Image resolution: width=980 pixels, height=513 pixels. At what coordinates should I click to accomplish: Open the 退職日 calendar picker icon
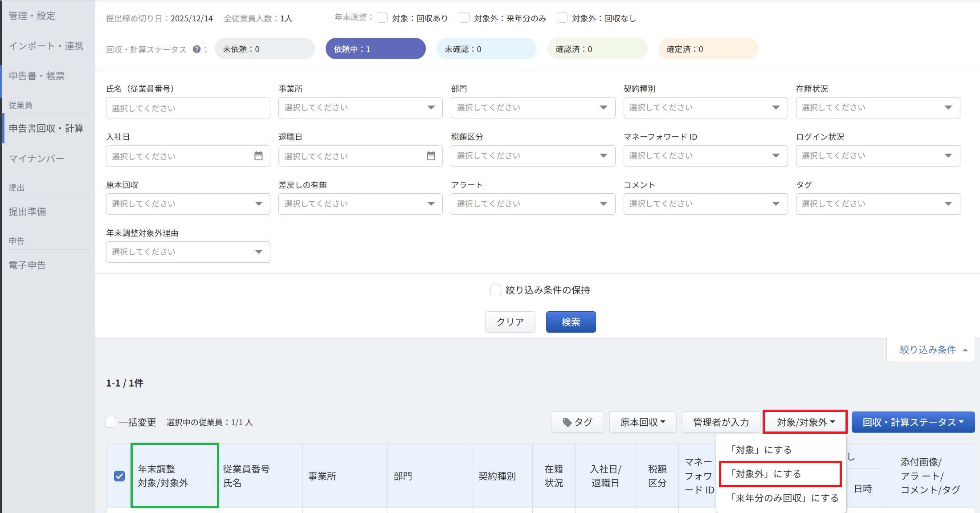(x=431, y=156)
